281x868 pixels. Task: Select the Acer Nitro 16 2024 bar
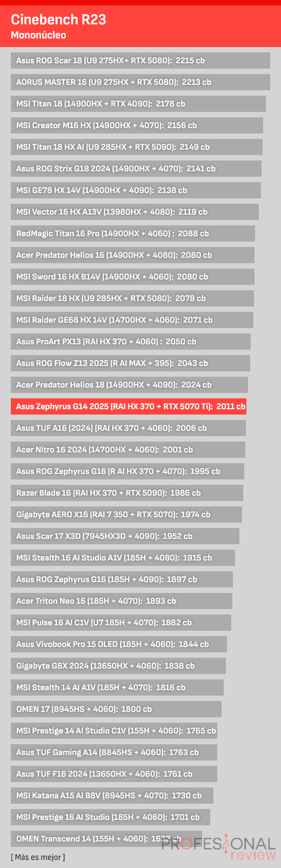pos(128,450)
